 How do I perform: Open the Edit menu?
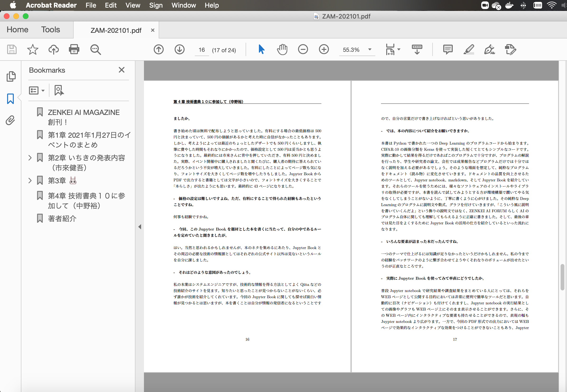(111, 5)
